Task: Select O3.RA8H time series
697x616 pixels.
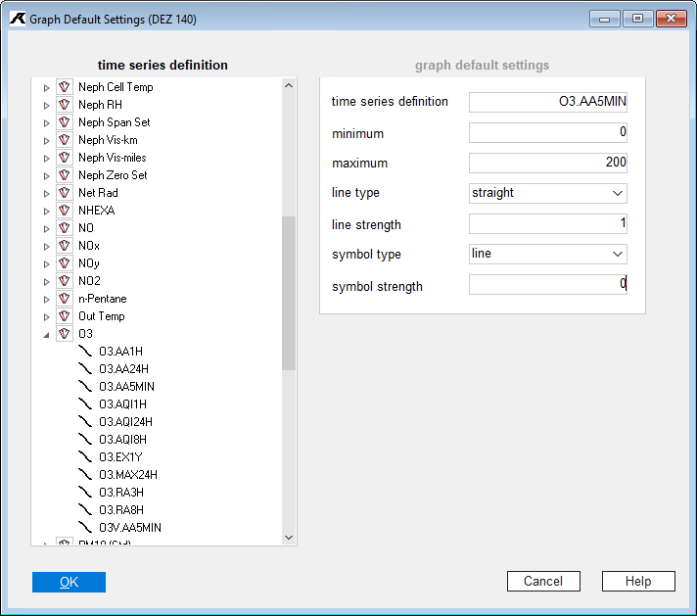Action: [x=121, y=509]
